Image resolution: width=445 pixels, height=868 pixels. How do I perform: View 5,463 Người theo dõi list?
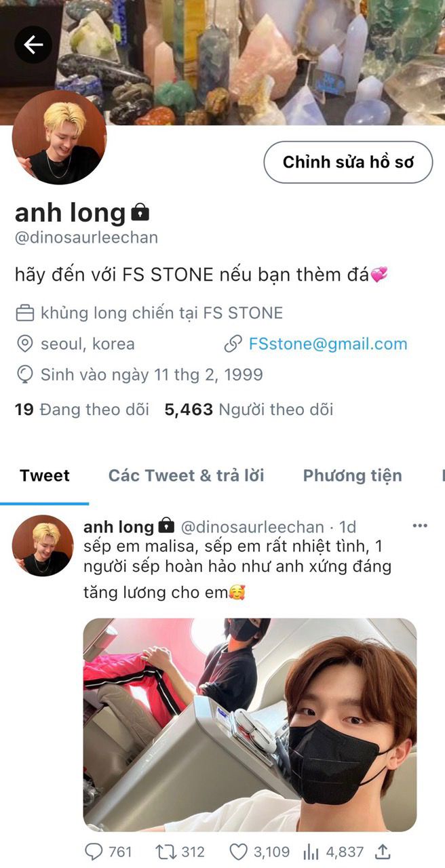coord(249,410)
